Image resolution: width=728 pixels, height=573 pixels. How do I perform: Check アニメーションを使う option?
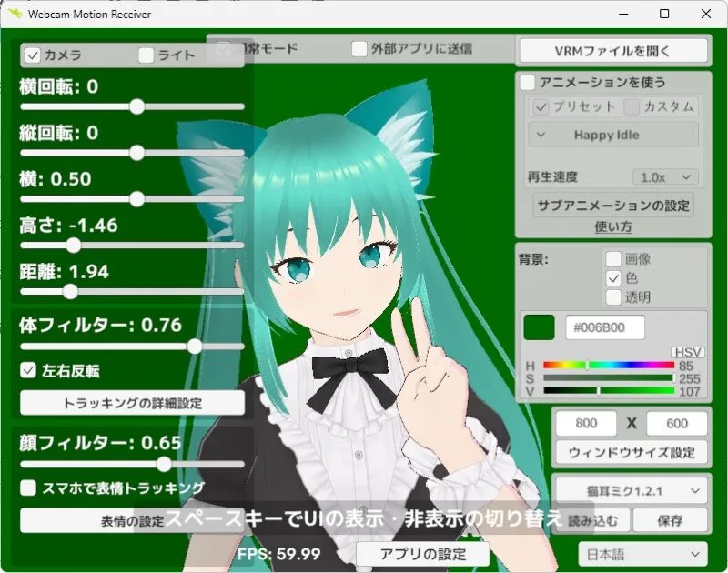pyautogui.click(x=527, y=82)
